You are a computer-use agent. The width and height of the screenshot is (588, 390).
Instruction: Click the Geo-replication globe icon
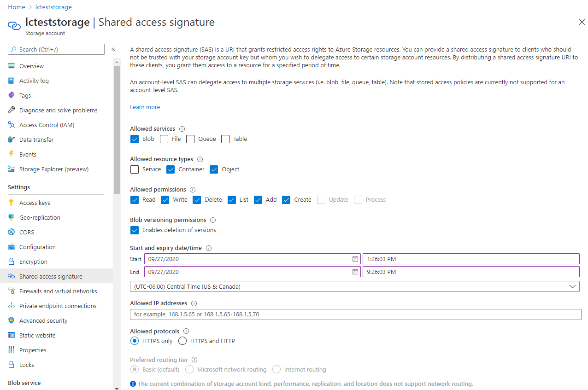(12, 217)
